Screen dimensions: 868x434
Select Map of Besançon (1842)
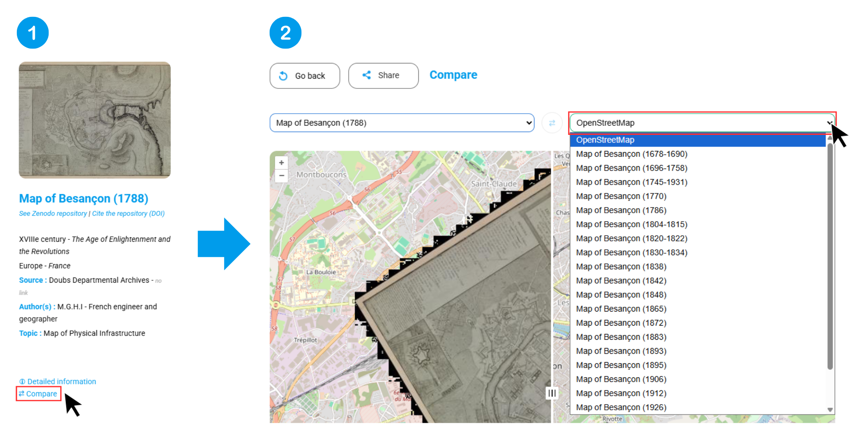tap(698, 281)
